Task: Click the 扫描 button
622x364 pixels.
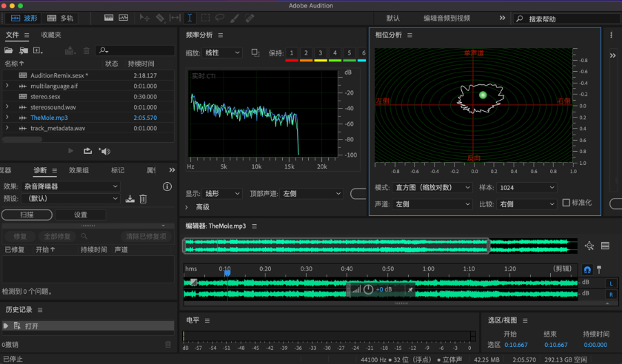Action: [27, 215]
